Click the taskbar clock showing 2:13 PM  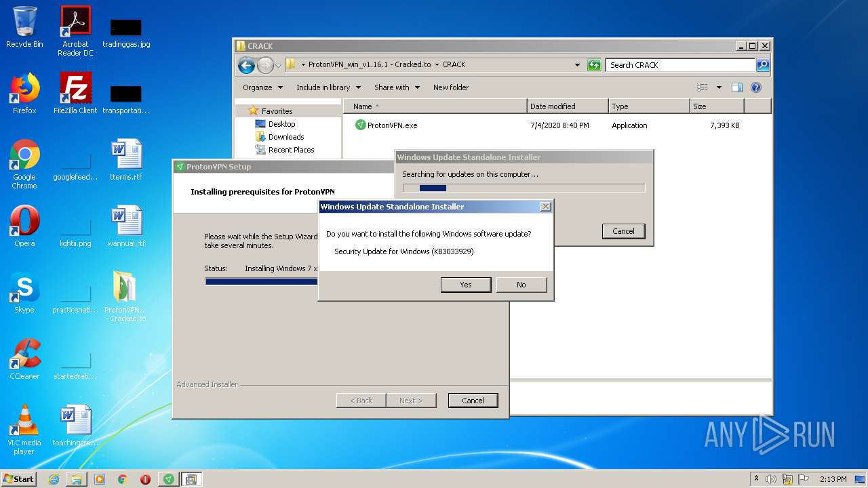click(833, 479)
